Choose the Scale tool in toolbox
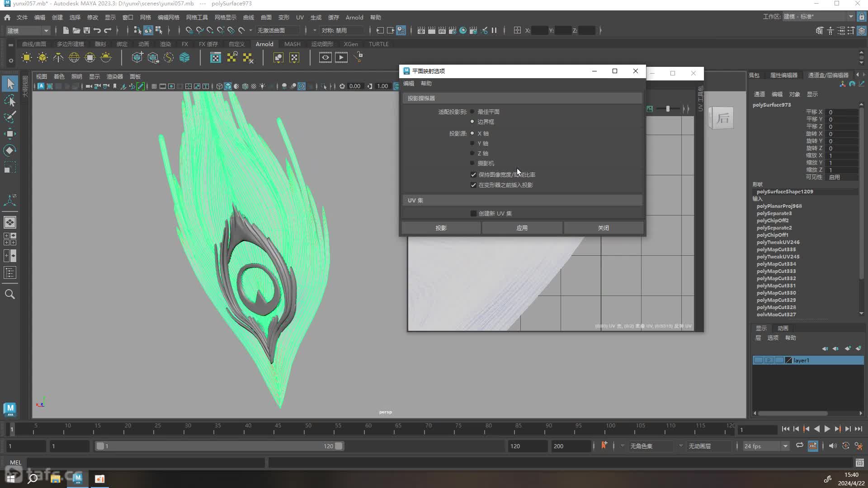Image resolution: width=868 pixels, height=488 pixels. point(10,167)
